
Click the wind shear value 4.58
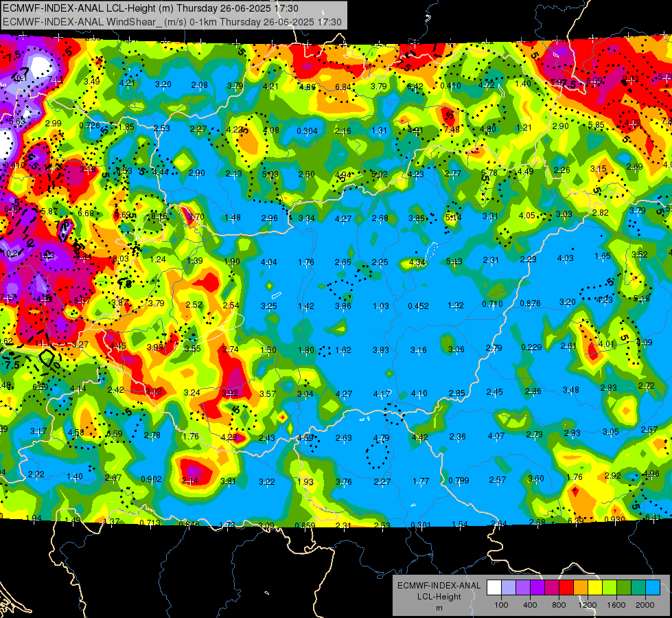pyautogui.click(x=76, y=433)
